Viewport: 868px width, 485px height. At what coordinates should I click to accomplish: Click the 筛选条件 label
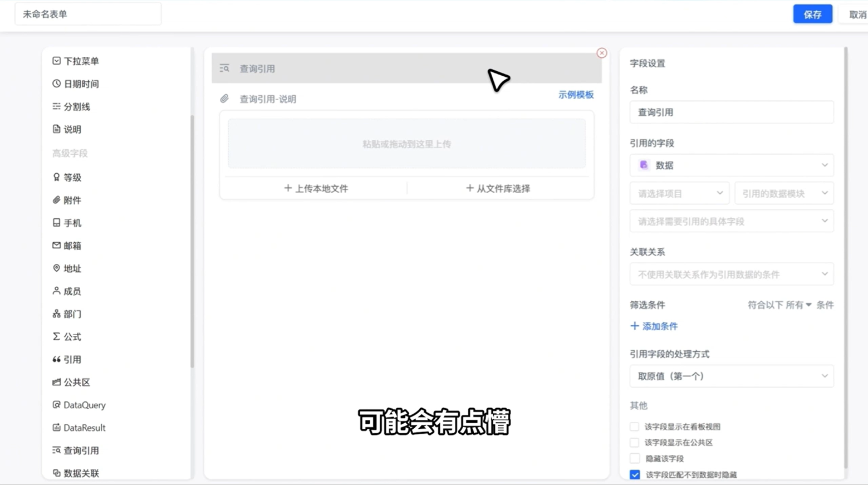point(648,305)
